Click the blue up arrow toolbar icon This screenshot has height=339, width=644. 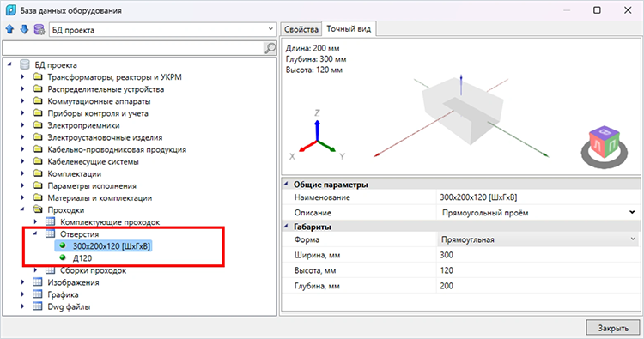click(9, 29)
